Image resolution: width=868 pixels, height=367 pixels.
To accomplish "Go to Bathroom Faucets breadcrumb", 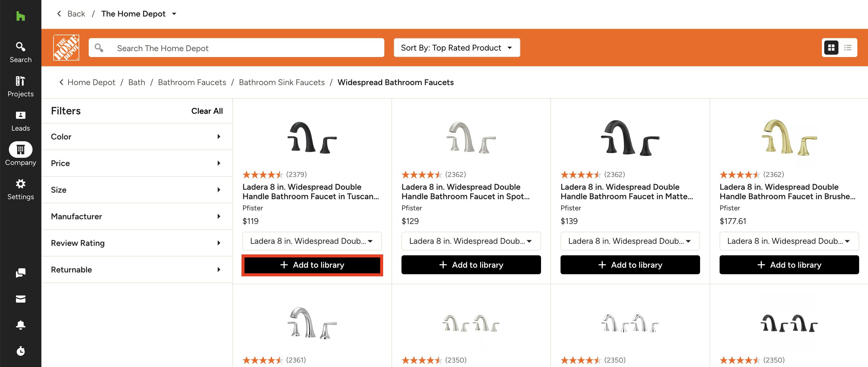I will [x=192, y=82].
